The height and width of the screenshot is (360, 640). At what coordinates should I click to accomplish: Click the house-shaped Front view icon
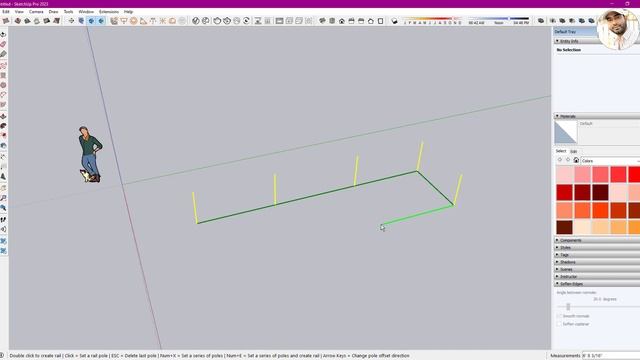click(342, 21)
